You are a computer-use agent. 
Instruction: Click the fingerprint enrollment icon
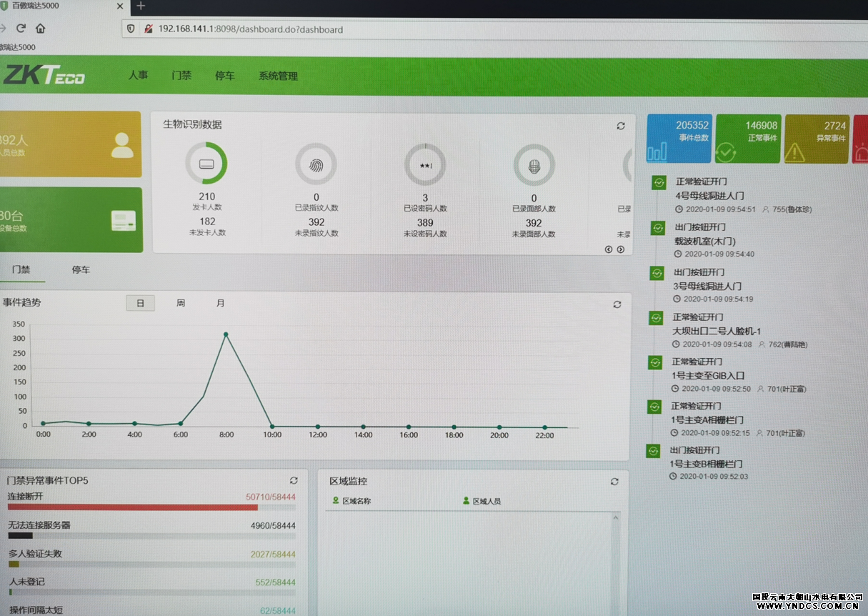316,164
